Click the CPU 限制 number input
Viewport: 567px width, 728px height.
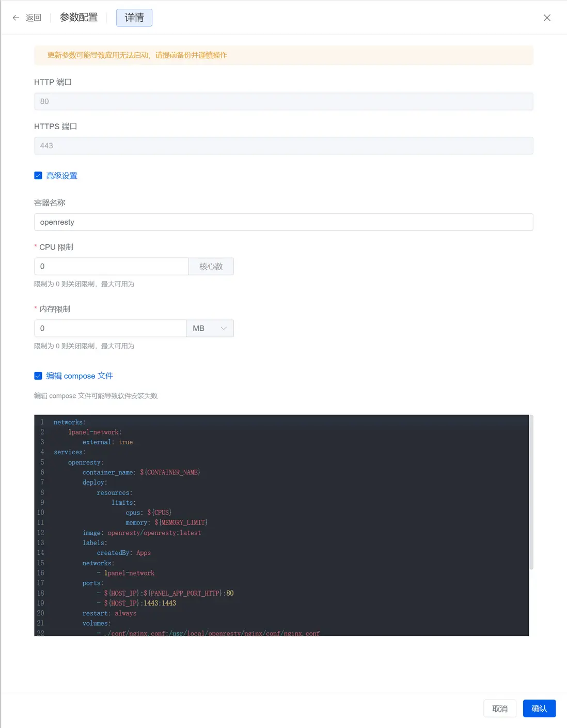click(x=111, y=267)
